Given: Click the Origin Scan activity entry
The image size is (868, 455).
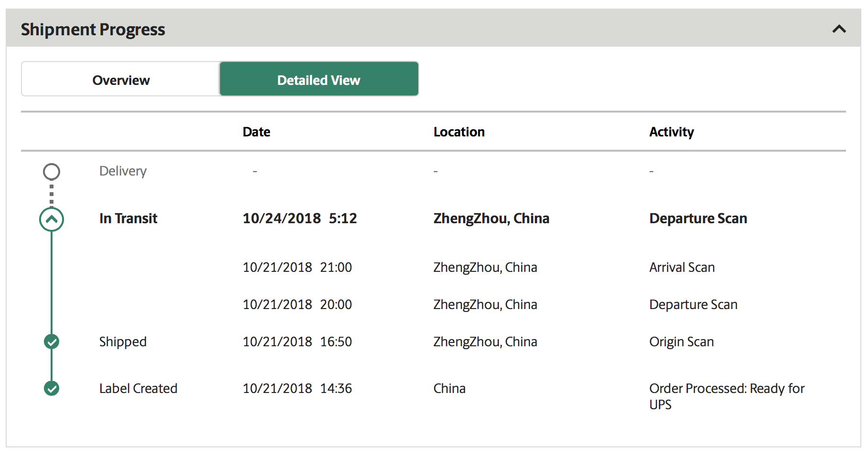Looking at the screenshot, I should coord(681,342).
